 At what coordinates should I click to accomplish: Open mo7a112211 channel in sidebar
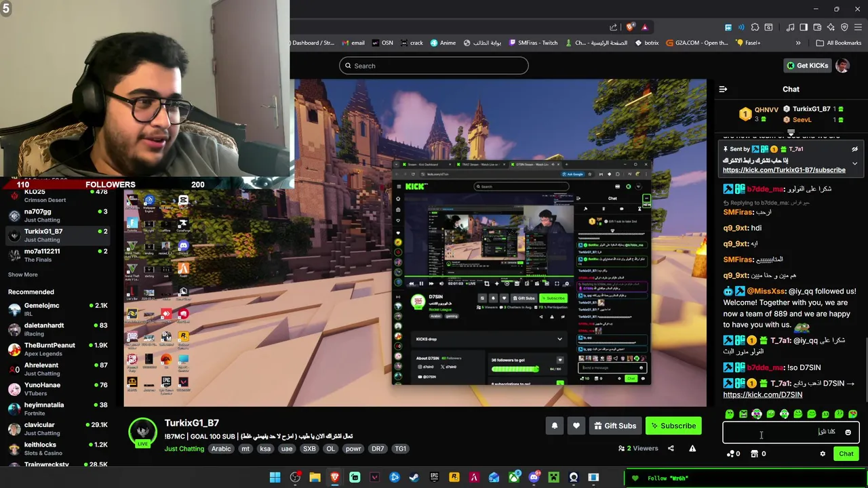click(58, 255)
